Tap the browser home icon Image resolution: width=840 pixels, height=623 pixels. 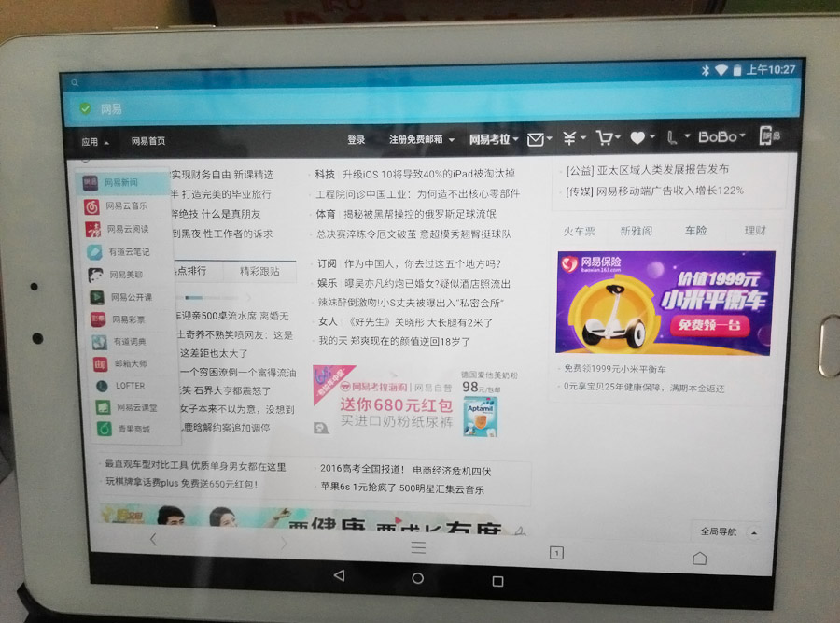pyautogui.click(x=700, y=559)
